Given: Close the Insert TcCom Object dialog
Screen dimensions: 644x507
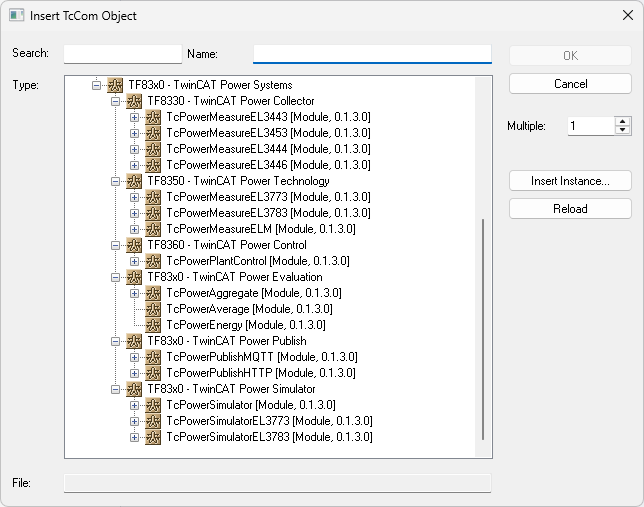Looking at the screenshot, I should tap(628, 16).
